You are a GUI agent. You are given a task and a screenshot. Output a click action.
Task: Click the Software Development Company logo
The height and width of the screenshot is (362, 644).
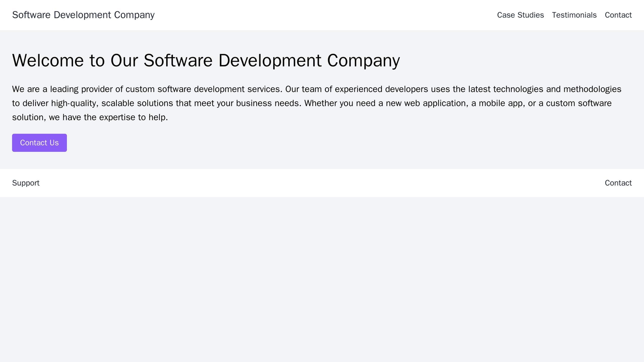coord(83,15)
